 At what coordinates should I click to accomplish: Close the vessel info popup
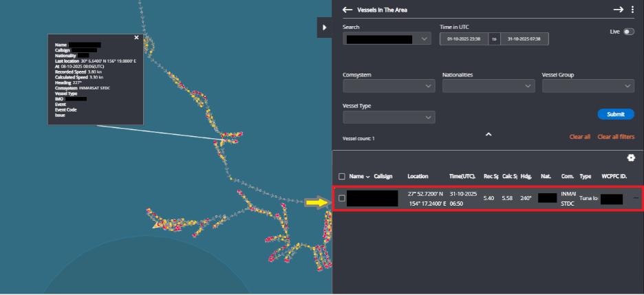136,37
